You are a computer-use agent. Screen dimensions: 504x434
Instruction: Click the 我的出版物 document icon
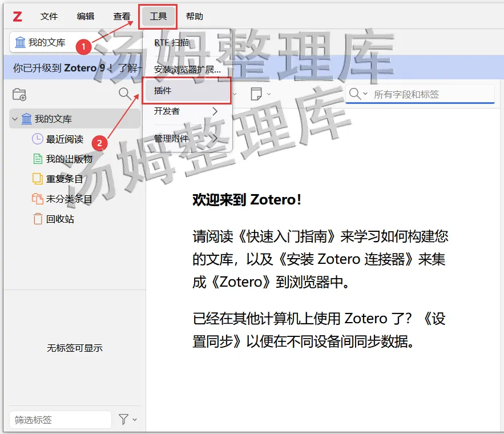[38, 159]
